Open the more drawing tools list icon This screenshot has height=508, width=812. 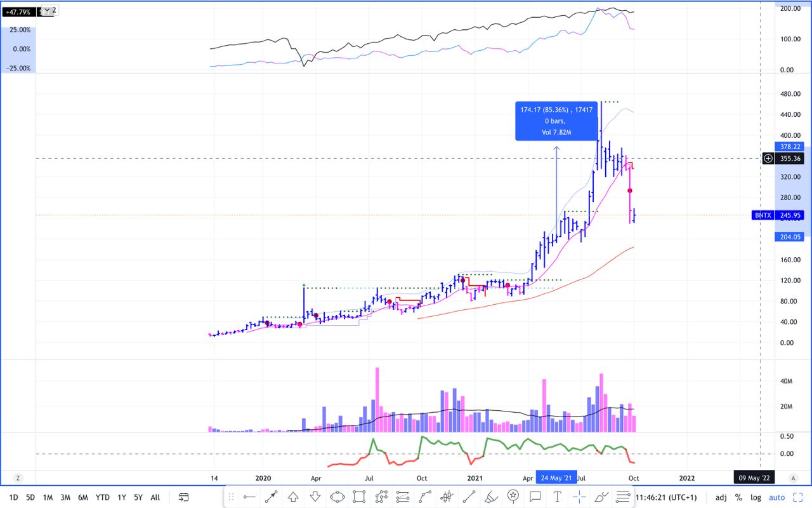tap(623, 497)
